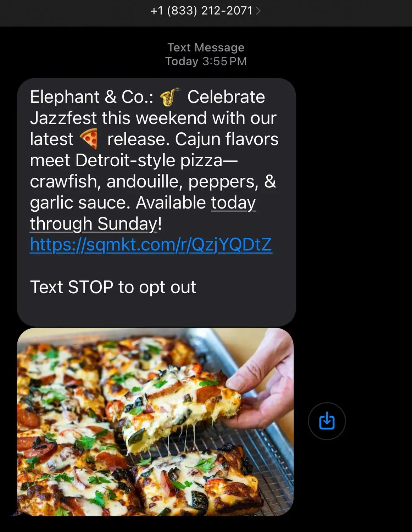Click the "Today 3:55 PM" timestamp
Image resolution: width=412 pixels, height=532 pixels.
point(206,61)
